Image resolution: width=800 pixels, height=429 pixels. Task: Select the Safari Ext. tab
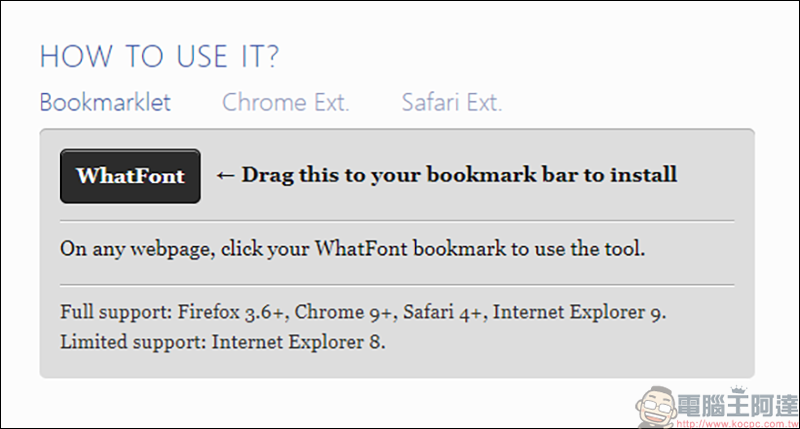(452, 103)
